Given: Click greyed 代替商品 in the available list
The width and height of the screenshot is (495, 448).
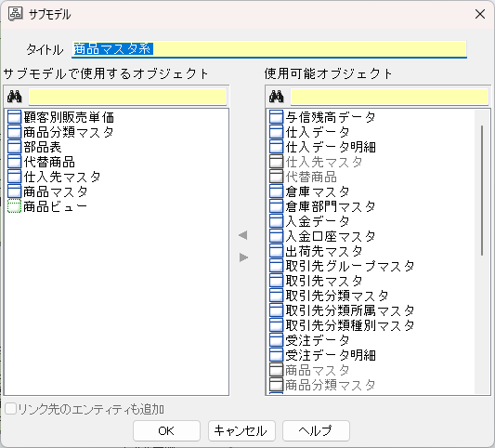Looking at the screenshot, I should pos(311,177).
